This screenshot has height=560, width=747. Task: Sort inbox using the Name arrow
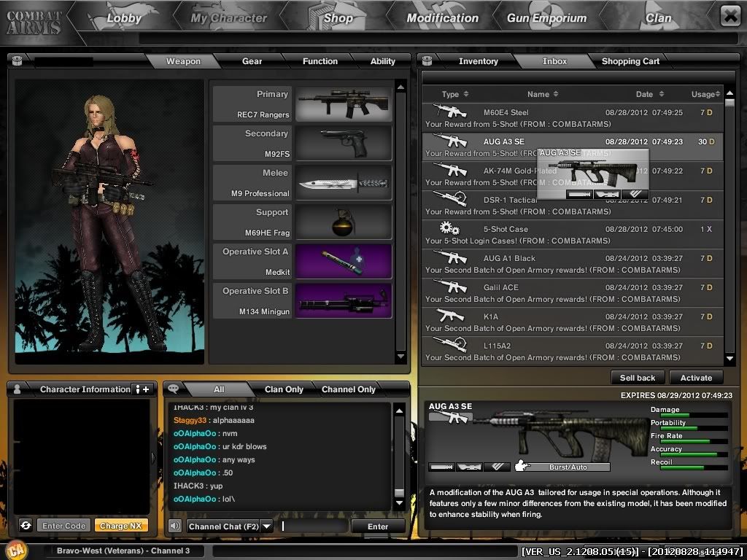point(557,94)
